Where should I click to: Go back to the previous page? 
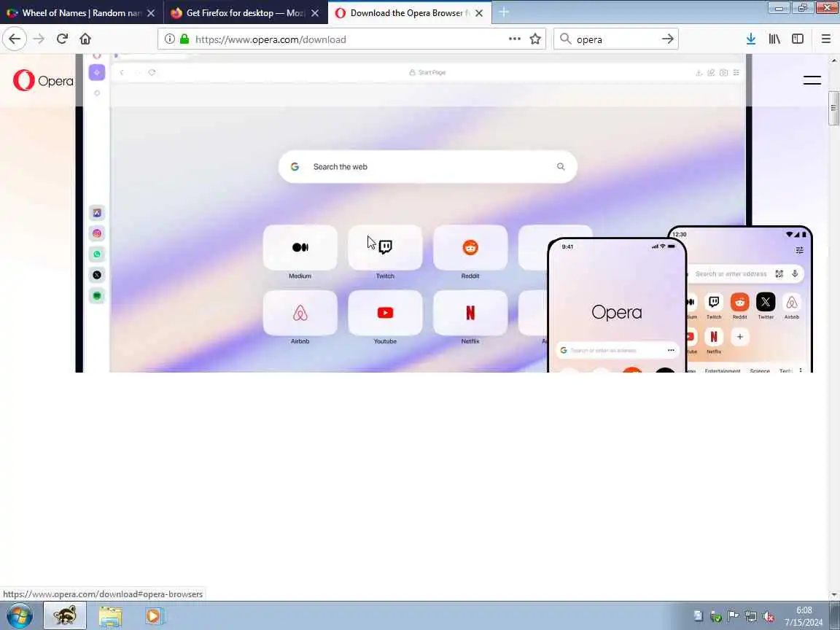click(x=15, y=39)
